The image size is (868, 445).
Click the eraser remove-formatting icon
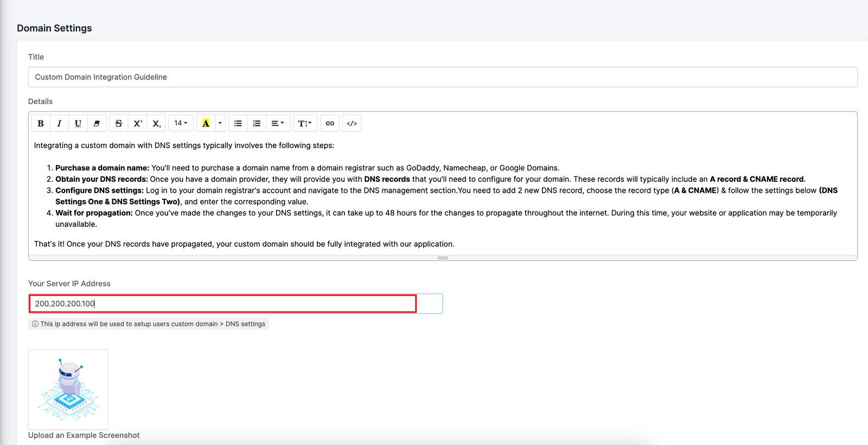point(97,124)
